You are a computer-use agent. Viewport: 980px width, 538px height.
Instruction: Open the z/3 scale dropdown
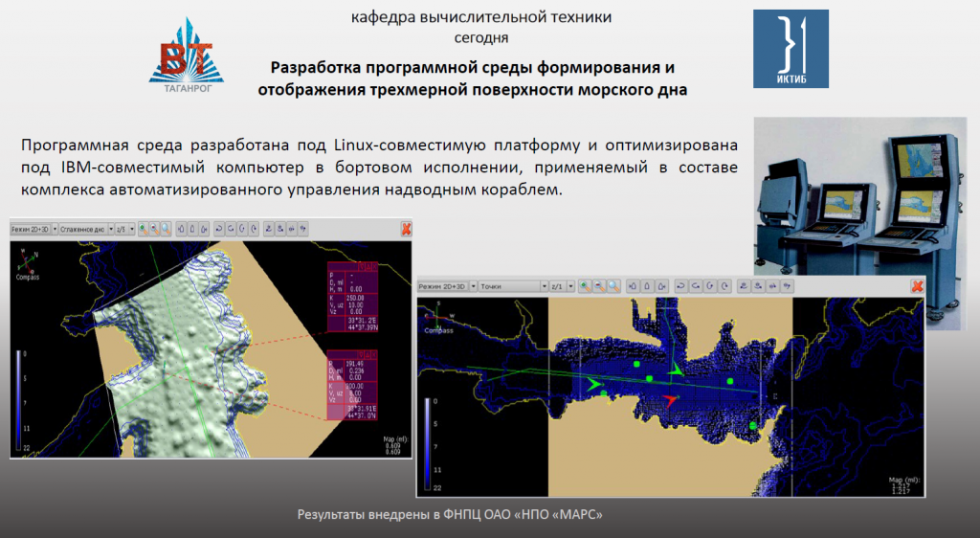(132, 230)
